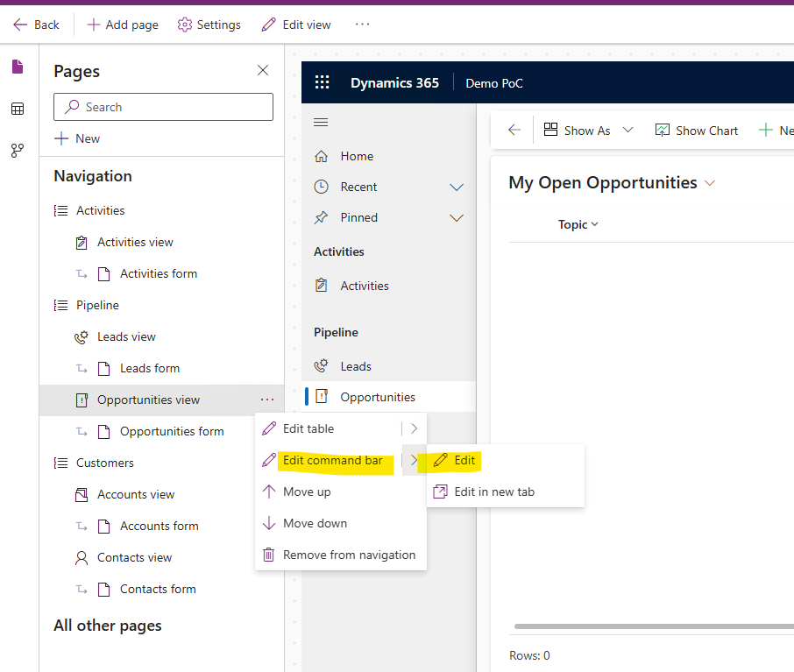The width and height of the screenshot is (794, 672).
Task: Toggle the preview hamburger menu
Action: coord(321,123)
